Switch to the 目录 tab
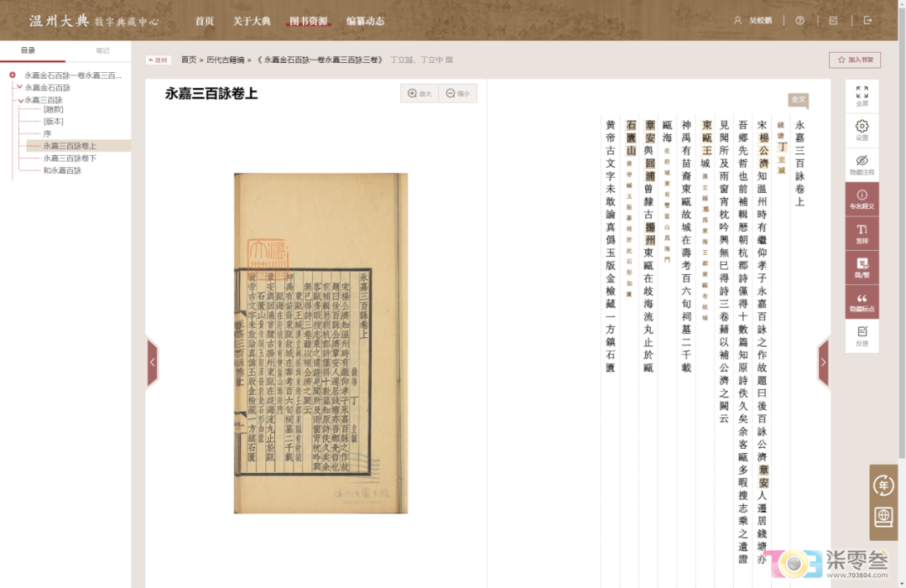This screenshot has height=588, width=906. click(28, 51)
